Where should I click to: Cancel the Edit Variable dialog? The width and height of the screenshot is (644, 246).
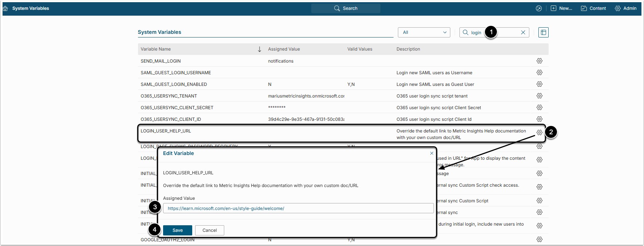click(209, 230)
